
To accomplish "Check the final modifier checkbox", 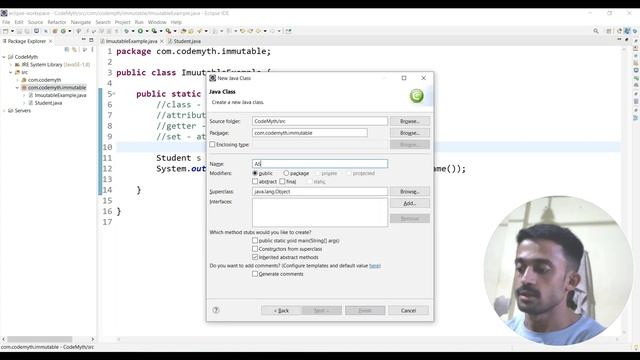I will coord(282,182).
